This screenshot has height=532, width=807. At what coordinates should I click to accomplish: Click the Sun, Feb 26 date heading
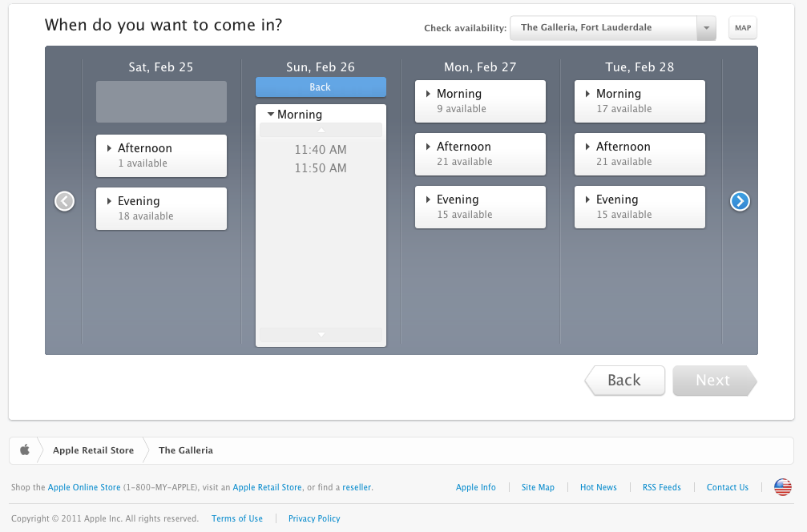[321, 66]
